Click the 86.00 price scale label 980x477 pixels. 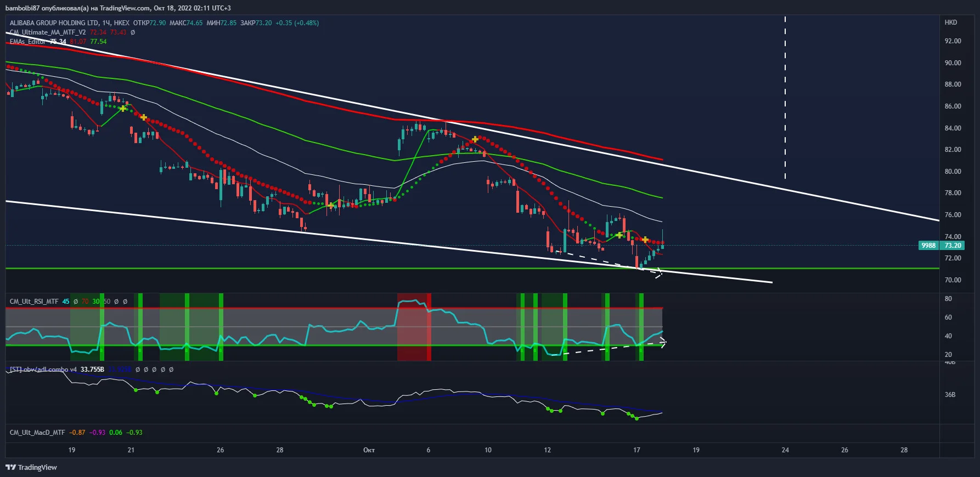pos(953,106)
